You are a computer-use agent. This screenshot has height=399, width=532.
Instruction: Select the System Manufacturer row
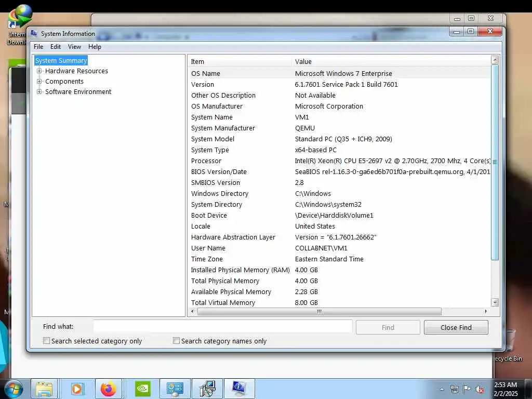point(340,128)
